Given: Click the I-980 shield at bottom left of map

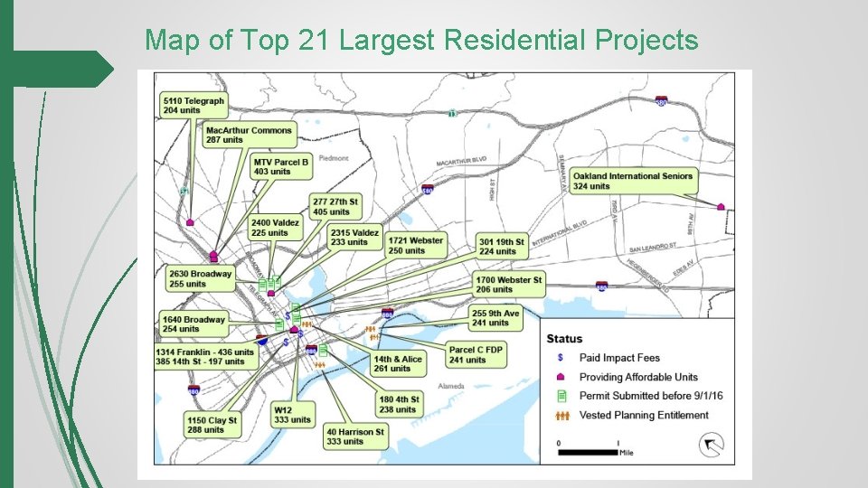Looking at the screenshot, I should click(193, 390).
